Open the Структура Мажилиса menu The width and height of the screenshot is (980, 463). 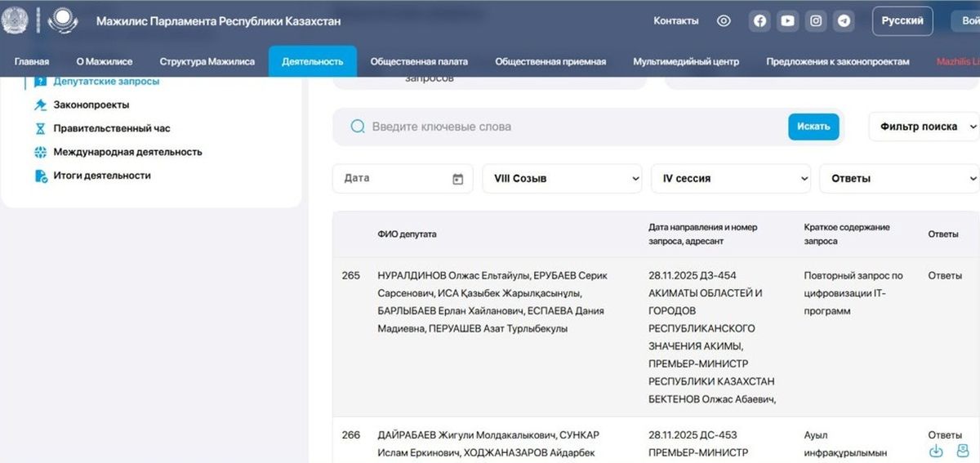[207, 61]
